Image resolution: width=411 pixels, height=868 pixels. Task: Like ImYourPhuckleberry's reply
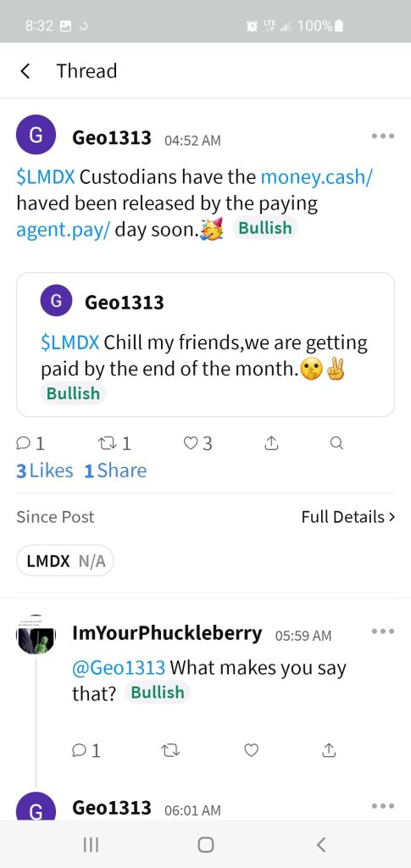point(251,750)
